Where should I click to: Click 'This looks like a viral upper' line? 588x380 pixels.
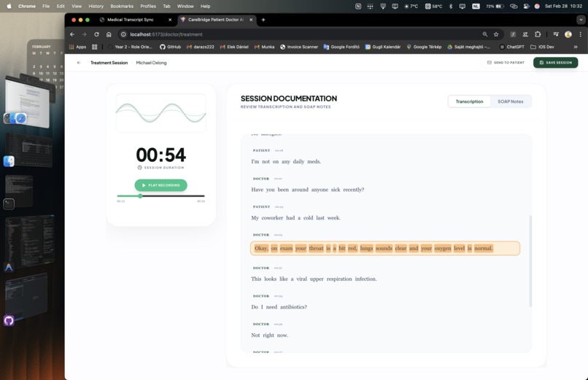(x=314, y=279)
